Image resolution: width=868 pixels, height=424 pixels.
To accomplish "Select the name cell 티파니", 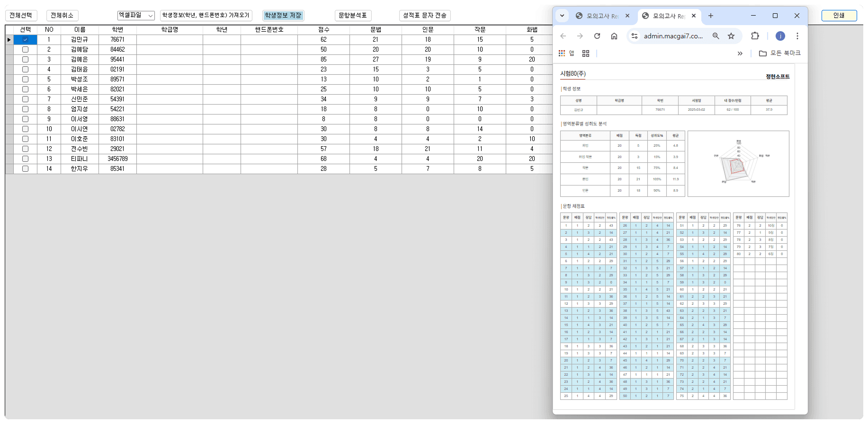I will (x=80, y=159).
